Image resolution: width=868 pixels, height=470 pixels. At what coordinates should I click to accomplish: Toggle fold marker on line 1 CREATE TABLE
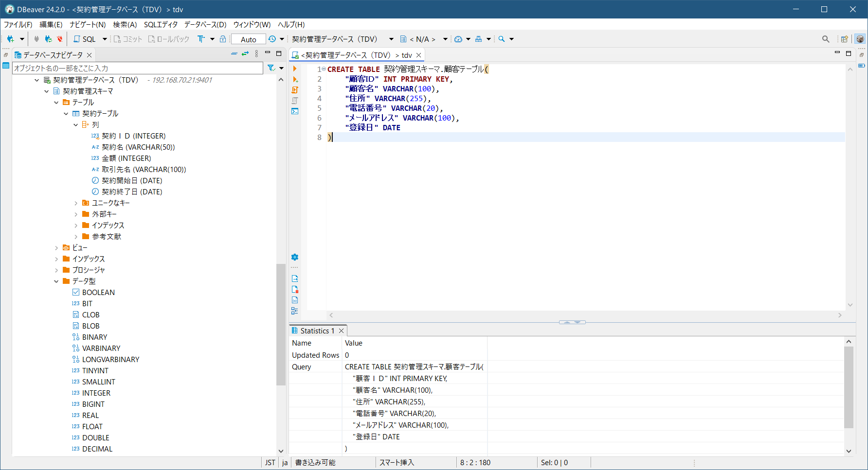coord(324,69)
